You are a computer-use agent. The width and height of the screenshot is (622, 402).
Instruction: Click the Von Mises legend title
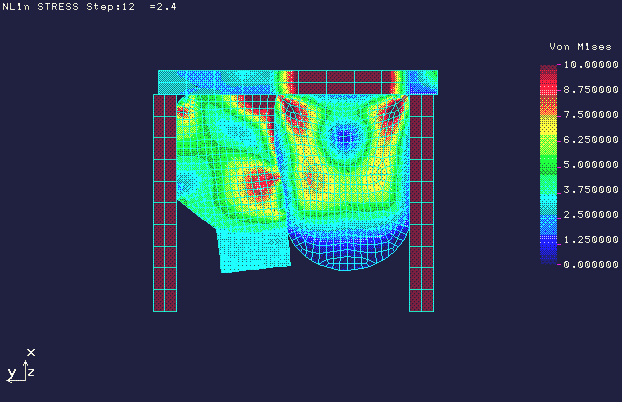coord(573,47)
